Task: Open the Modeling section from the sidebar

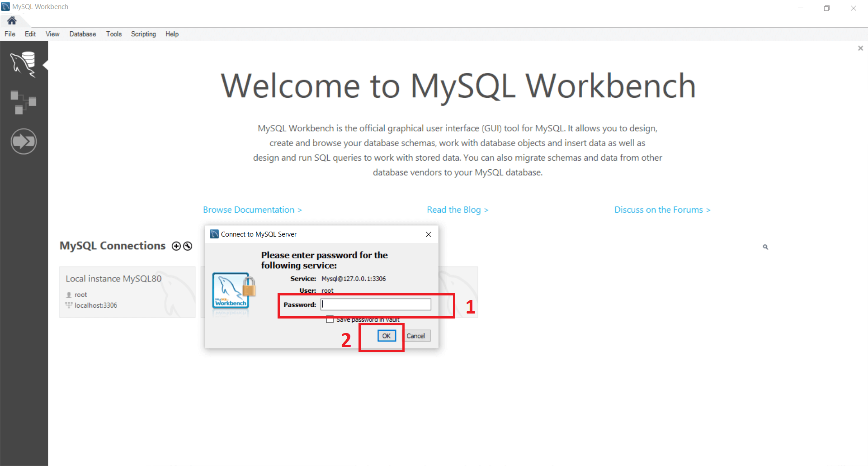Action: click(24, 102)
